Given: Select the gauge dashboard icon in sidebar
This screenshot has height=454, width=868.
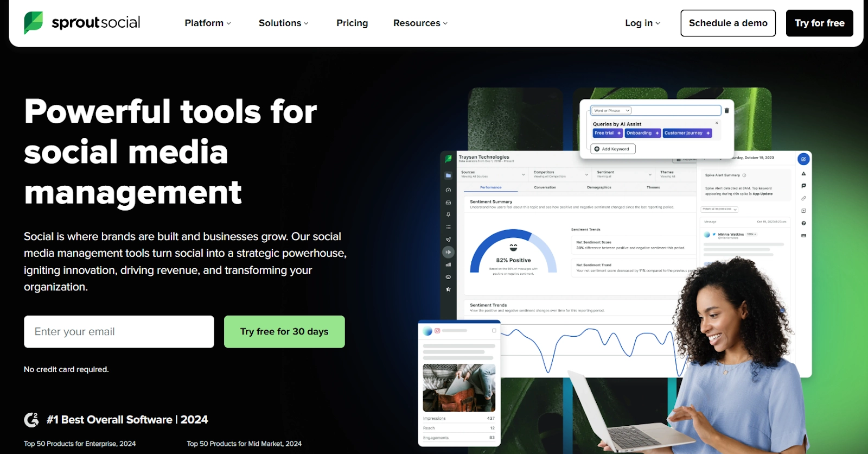Looking at the screenshot, I should coord(448,190).
